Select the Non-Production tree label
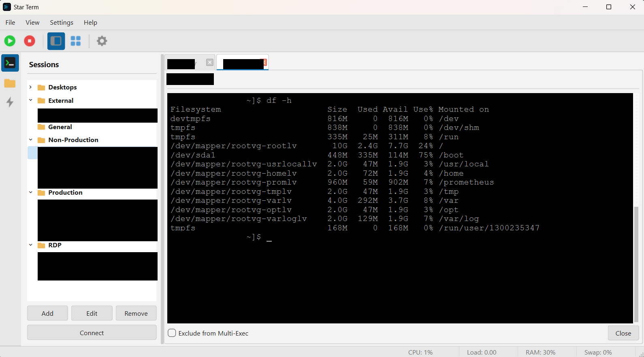Viewport: 644px width, 357px height. [x=73, y=140]
